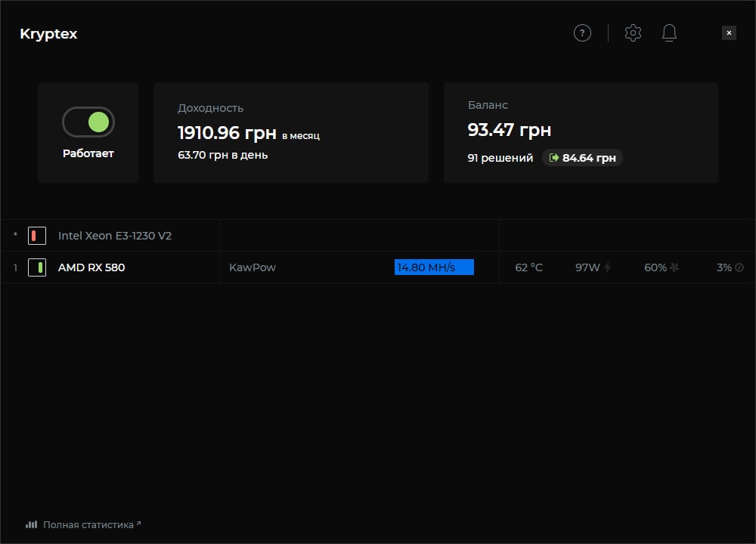Click the Баланс heading
The width and height of the screenshot is (756, 544).
488,105
